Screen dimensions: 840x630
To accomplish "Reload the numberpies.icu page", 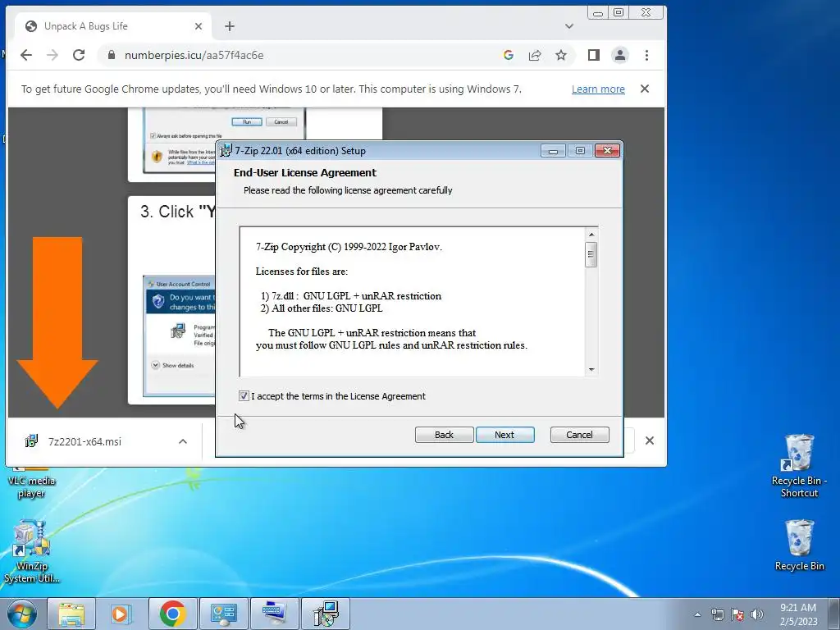I will click(x=79, y=55).
